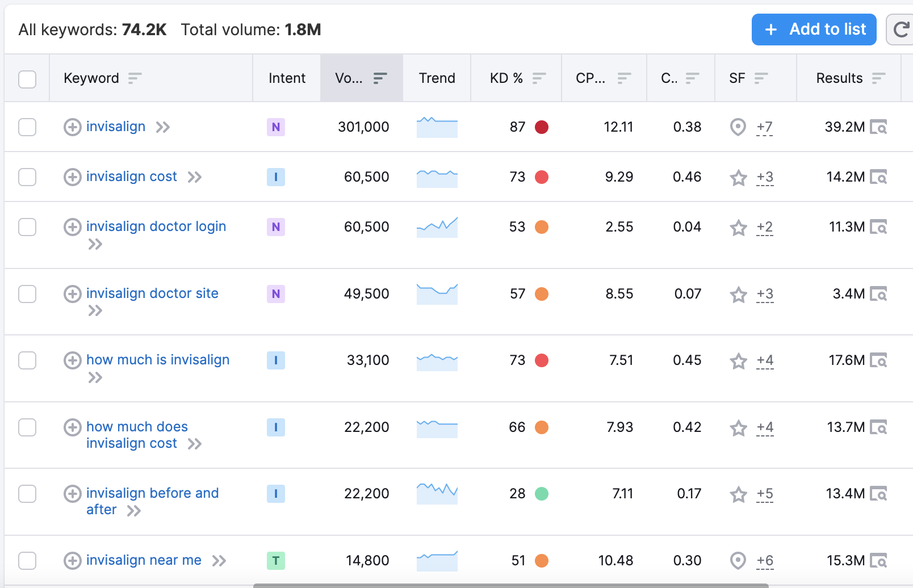Expand invisalign doctor site double chevron
913x588 pixels.
[x=95, y=310]
